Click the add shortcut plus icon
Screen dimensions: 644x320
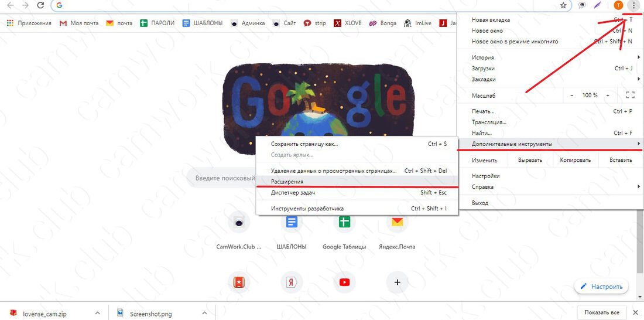pyautogui.click(x=397, y=282)
